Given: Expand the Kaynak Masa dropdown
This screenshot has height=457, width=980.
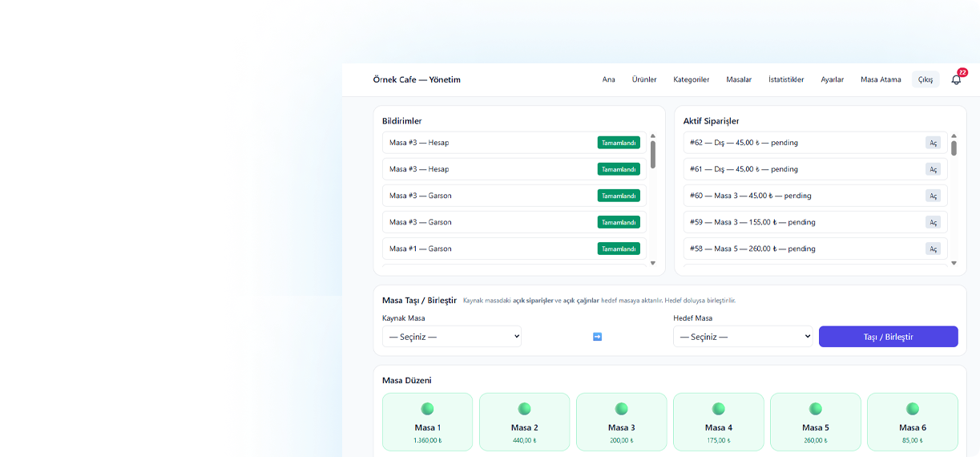Looking at the screenshot, I should pos(452,337).
